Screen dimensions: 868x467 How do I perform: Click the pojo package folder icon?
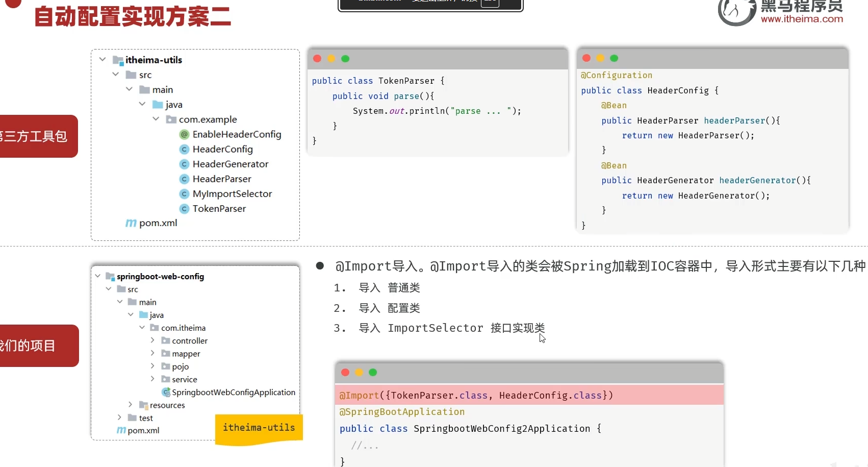166,366
